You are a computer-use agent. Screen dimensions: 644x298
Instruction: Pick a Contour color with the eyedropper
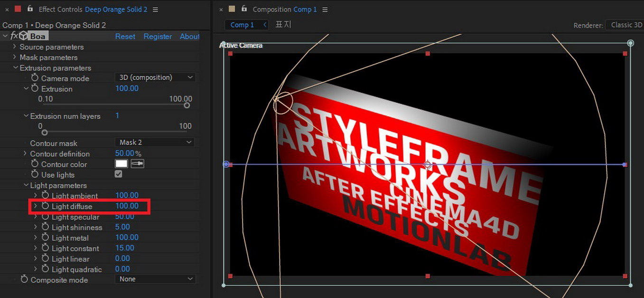pos(138,163)
